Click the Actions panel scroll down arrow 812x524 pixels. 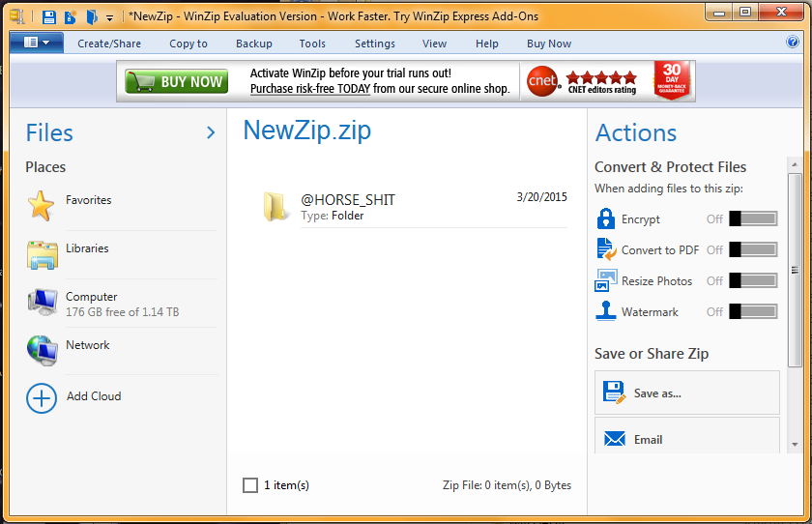point(795,445)
